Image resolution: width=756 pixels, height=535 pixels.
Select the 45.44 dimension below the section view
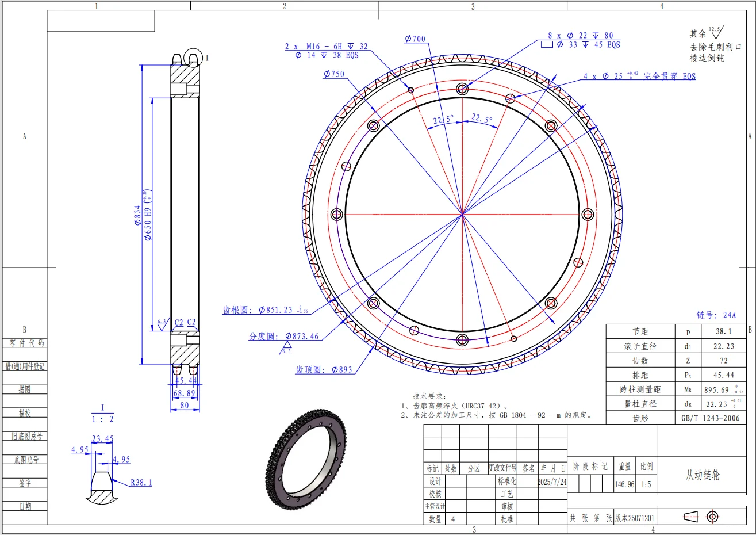[x=186, y=380]
